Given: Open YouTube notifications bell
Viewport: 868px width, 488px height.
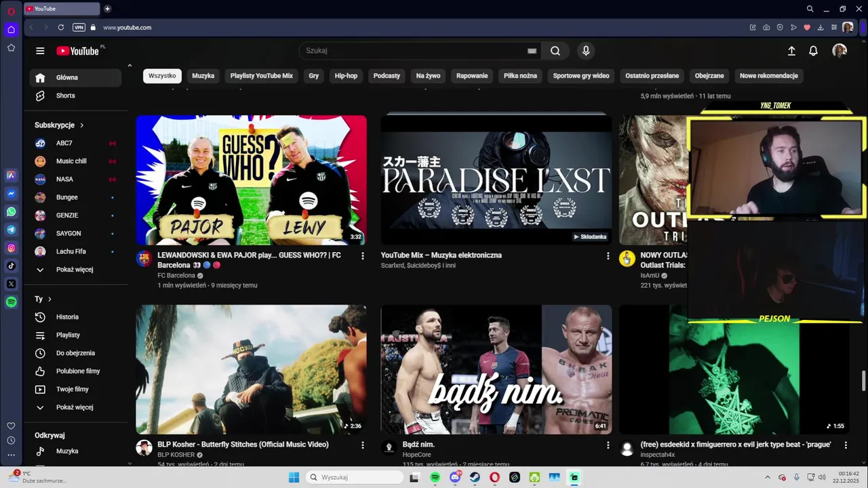Looking at the screenshot, I should point(813,51).
